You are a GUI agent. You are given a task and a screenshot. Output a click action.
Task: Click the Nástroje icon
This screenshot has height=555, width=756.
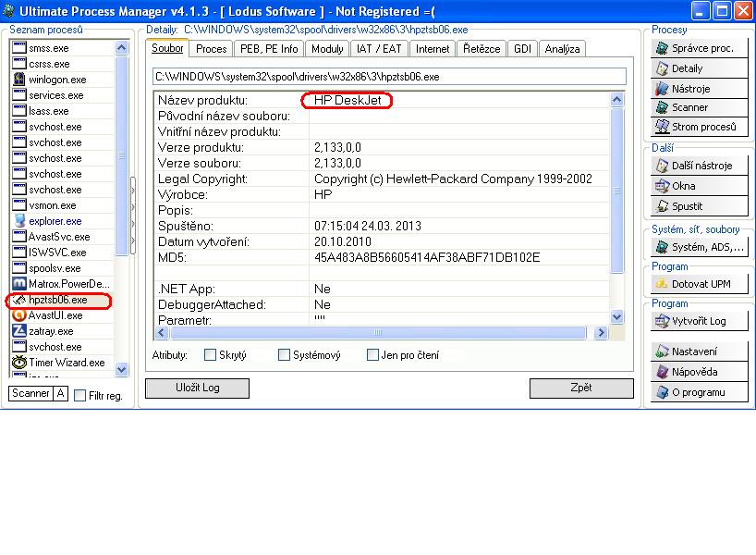[662, 88]
